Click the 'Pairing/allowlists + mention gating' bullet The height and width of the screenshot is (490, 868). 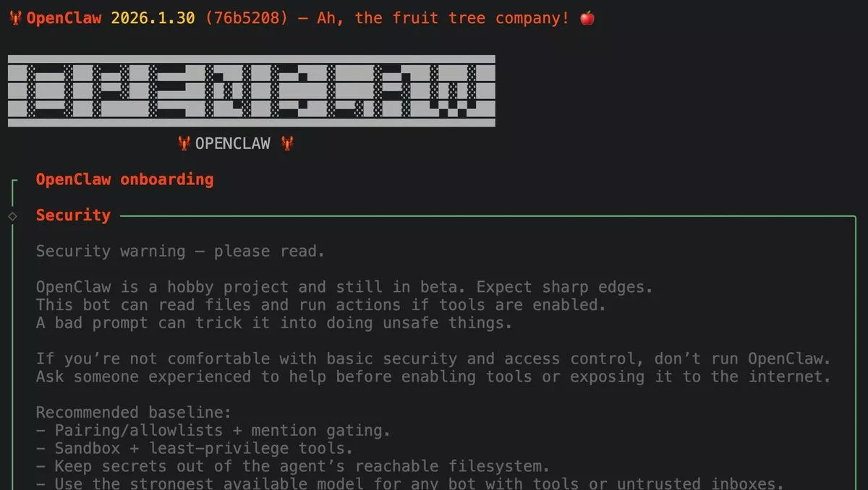coord(213,431)
